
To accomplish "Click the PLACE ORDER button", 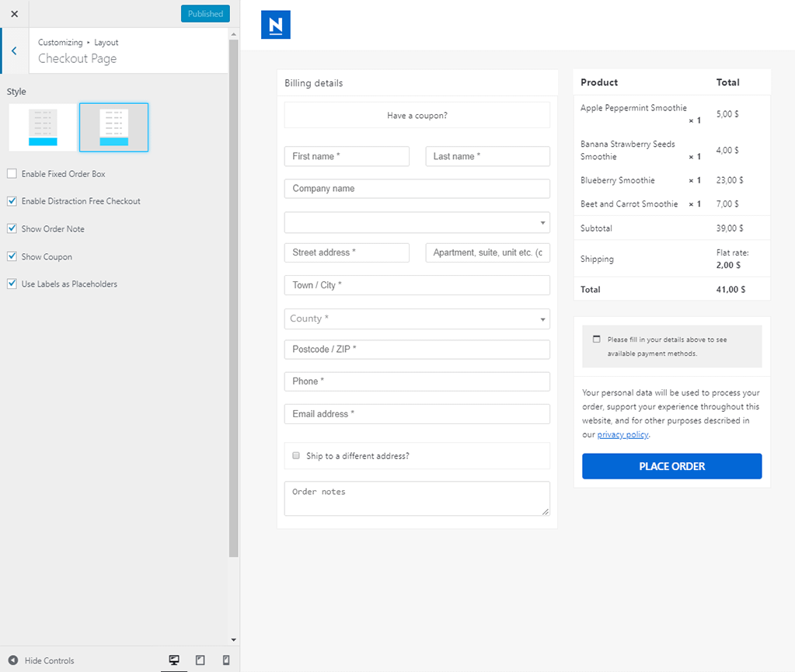I will (671, 466).
